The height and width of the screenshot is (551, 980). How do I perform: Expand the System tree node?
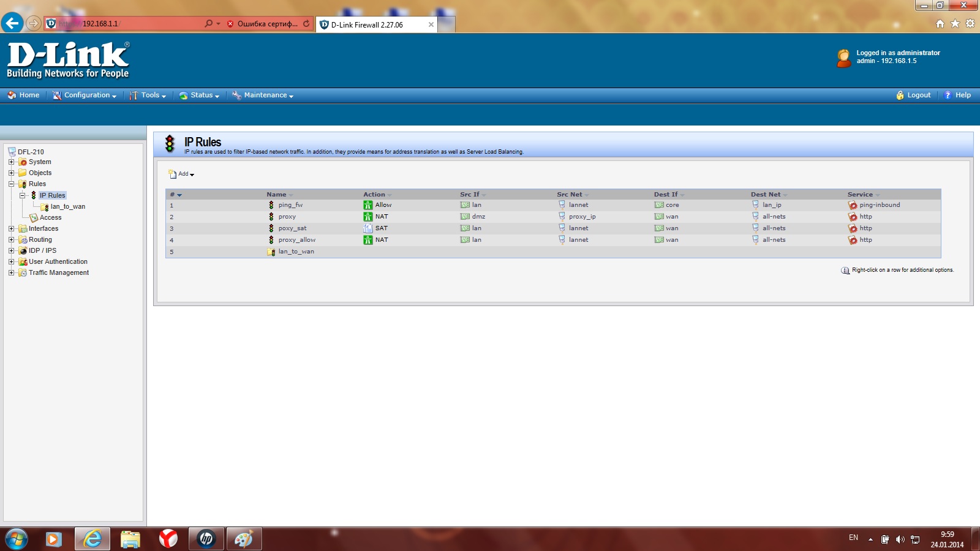tap(11, 162)
